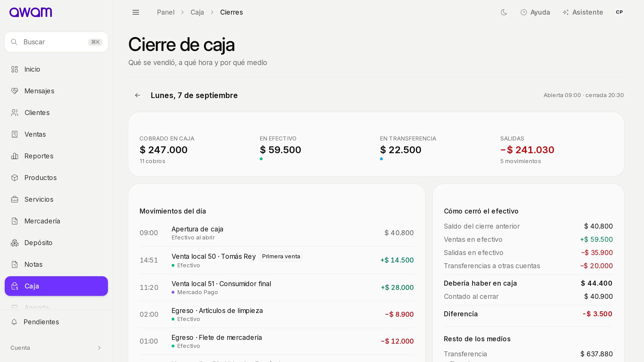This screenshot has height=362, width=644.
Task: Click the Servicios briefcase icon
Action: pyautogui.click(x=15, y=199)
